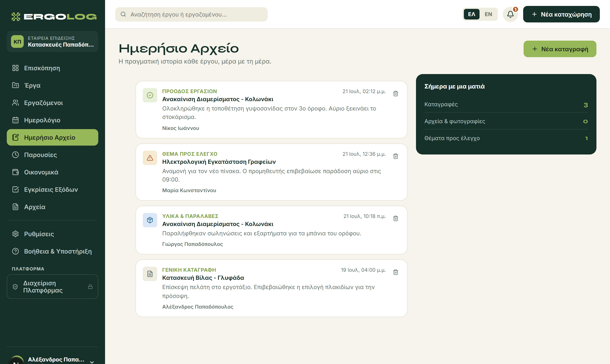Viewport: 610px width, 364px height.
Task: Click the Καταγραφές count row
Action: click(506, 104)
